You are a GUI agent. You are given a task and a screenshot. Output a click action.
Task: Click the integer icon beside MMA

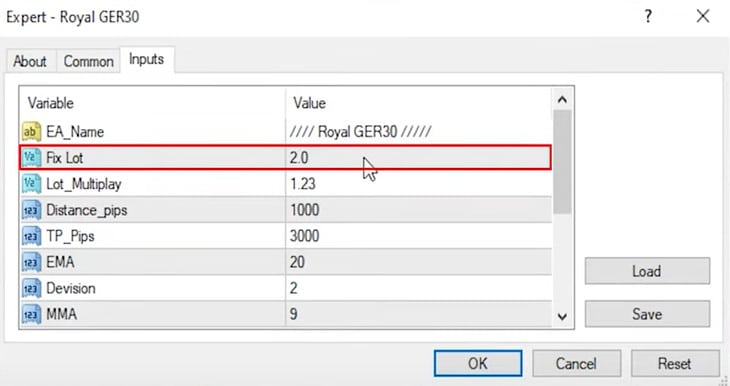point(31,314)
